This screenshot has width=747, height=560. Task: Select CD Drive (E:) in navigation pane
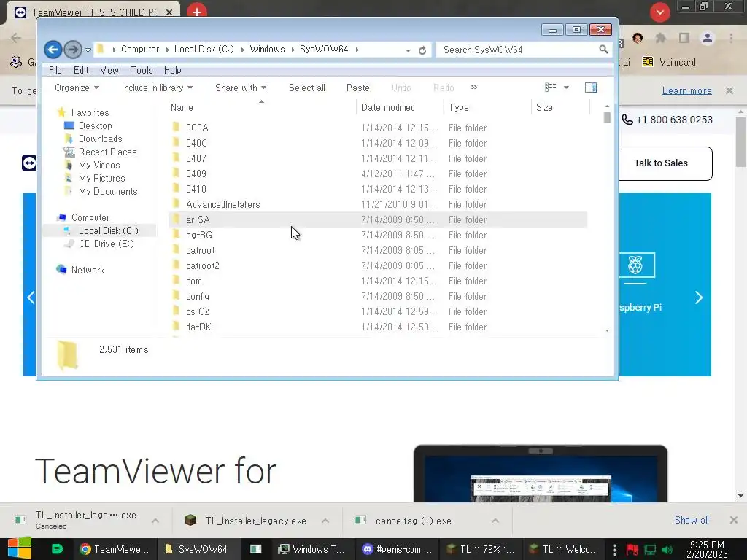pyautogui.click(x=106, y=244)
